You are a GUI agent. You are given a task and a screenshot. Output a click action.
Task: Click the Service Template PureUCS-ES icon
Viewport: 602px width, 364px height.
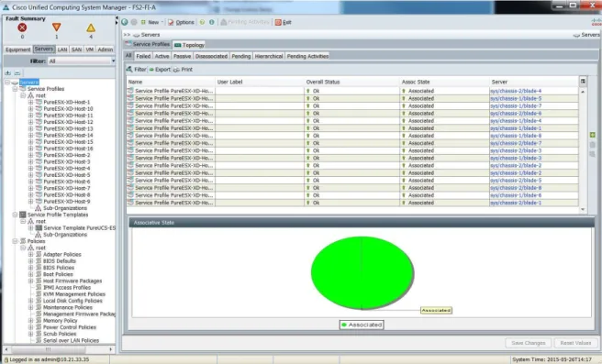click(39, 227)
